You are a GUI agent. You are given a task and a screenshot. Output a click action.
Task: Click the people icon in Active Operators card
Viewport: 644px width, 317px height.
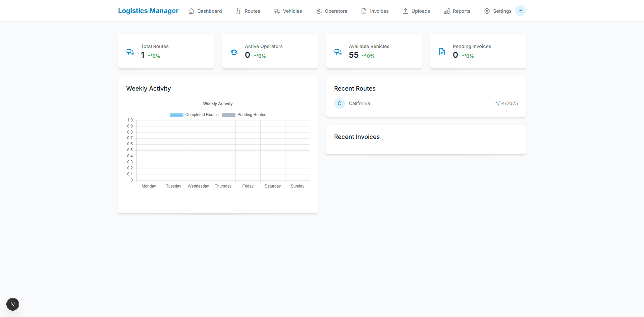[x=234, y=52]
